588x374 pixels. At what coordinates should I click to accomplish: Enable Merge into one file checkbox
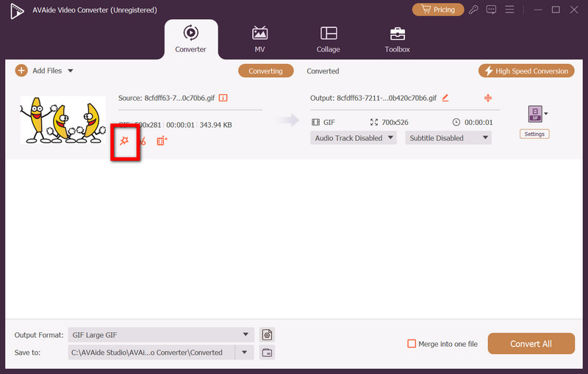[x=412, y=344]
